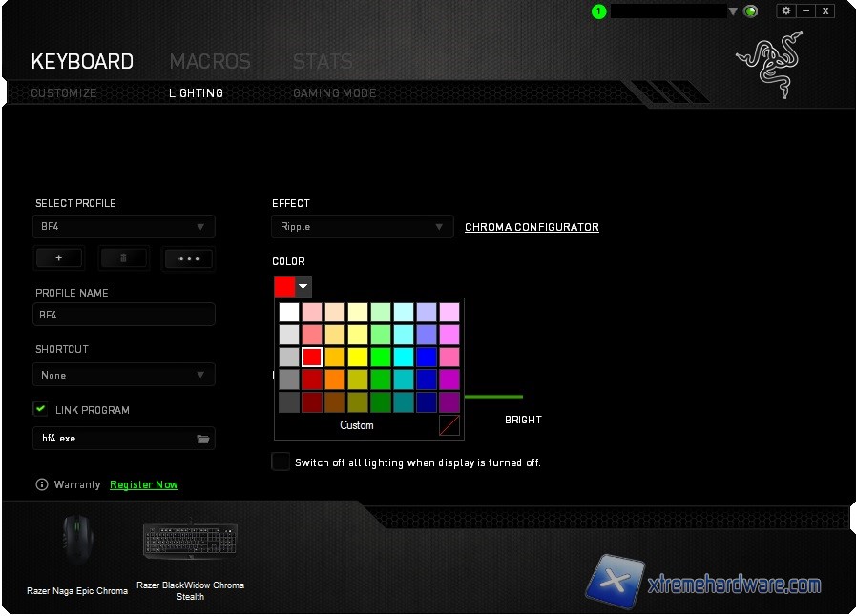Click the green notification badge icon
856x616 pixels.
pyautogui.click(x=598, y=11)
